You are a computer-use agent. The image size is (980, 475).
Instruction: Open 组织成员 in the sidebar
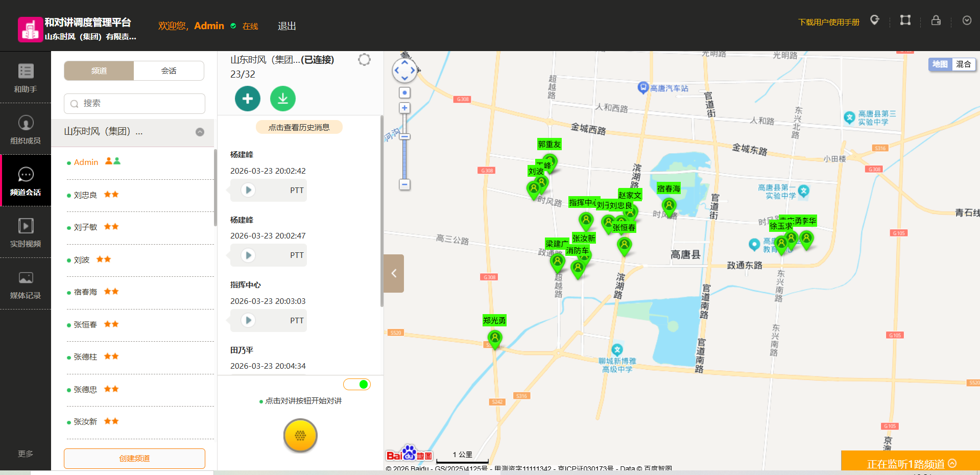[26, 129]
